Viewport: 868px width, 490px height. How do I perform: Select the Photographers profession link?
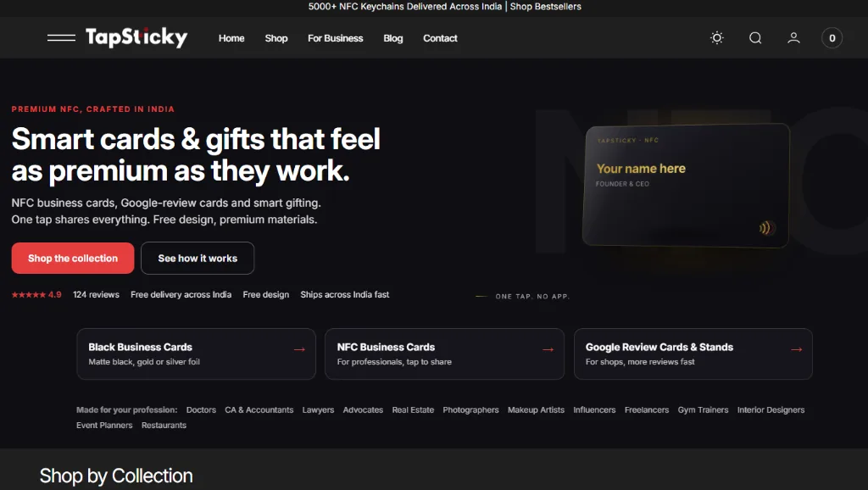click(470, 409)
